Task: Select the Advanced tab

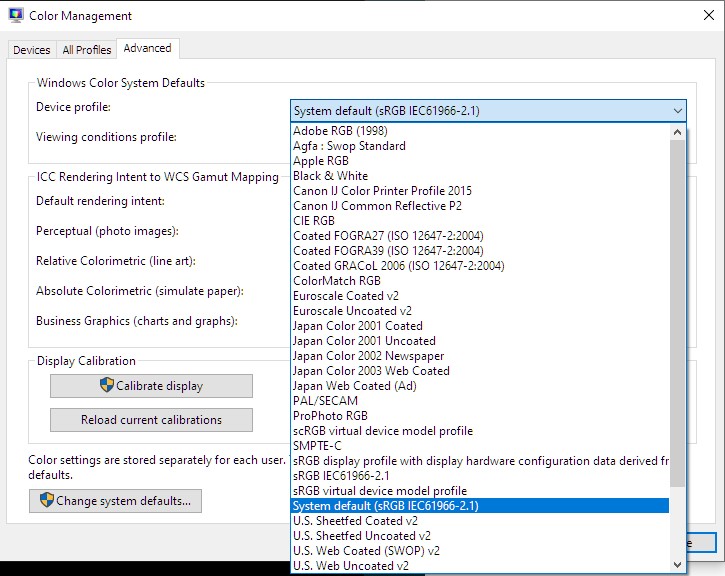Action: (x=147, y=48)
